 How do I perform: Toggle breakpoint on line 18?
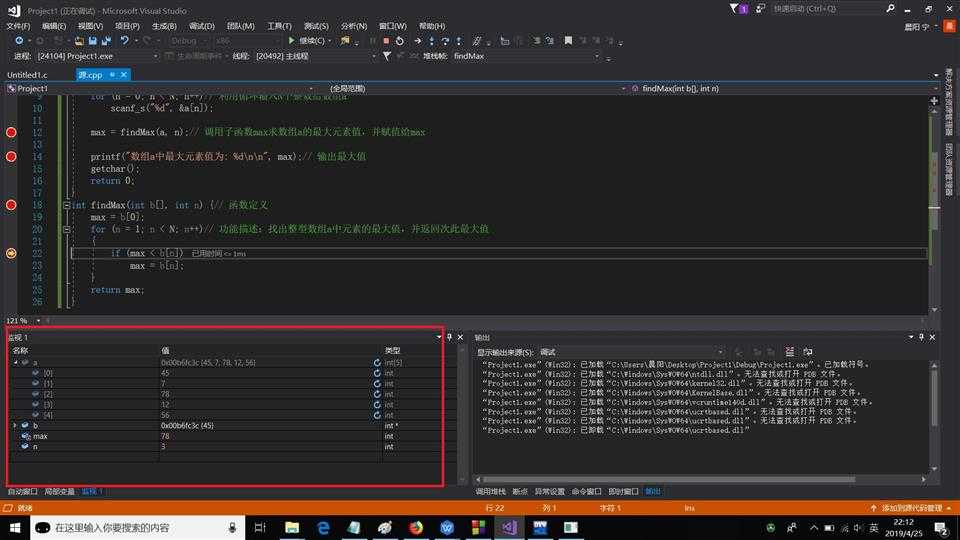(11, 205)
